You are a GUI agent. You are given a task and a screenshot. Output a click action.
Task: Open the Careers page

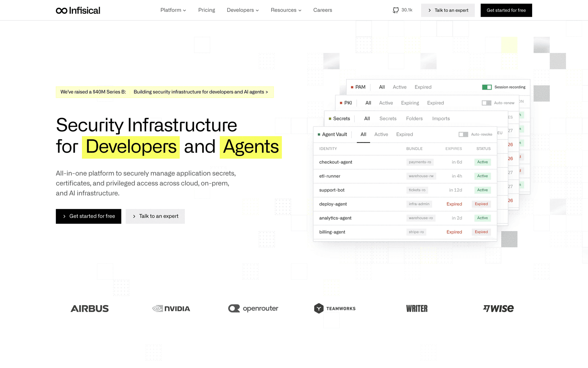[x=323, y=10]
